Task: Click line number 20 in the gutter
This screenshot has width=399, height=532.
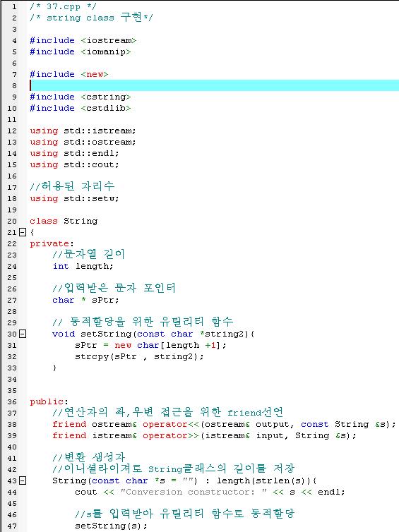Action: [12, 222]
